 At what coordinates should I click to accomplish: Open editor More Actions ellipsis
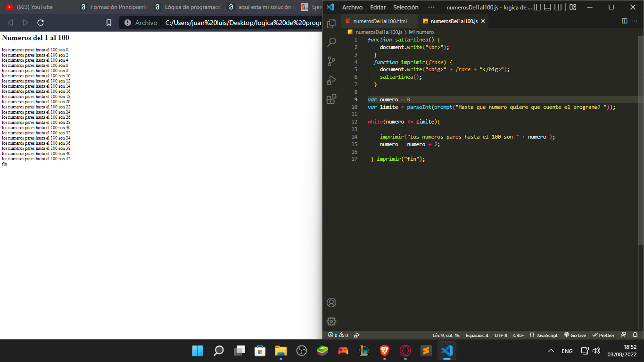tap(635, 21)
